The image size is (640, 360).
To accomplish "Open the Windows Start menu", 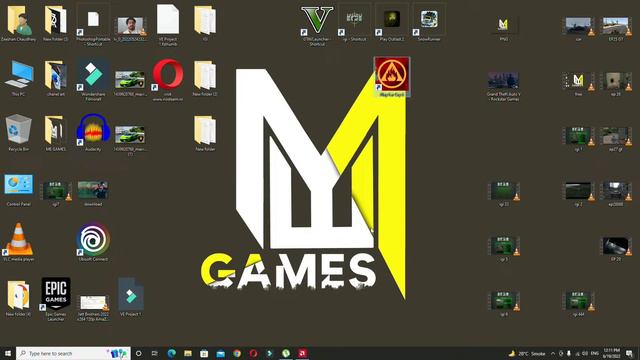I will [8, 353].
